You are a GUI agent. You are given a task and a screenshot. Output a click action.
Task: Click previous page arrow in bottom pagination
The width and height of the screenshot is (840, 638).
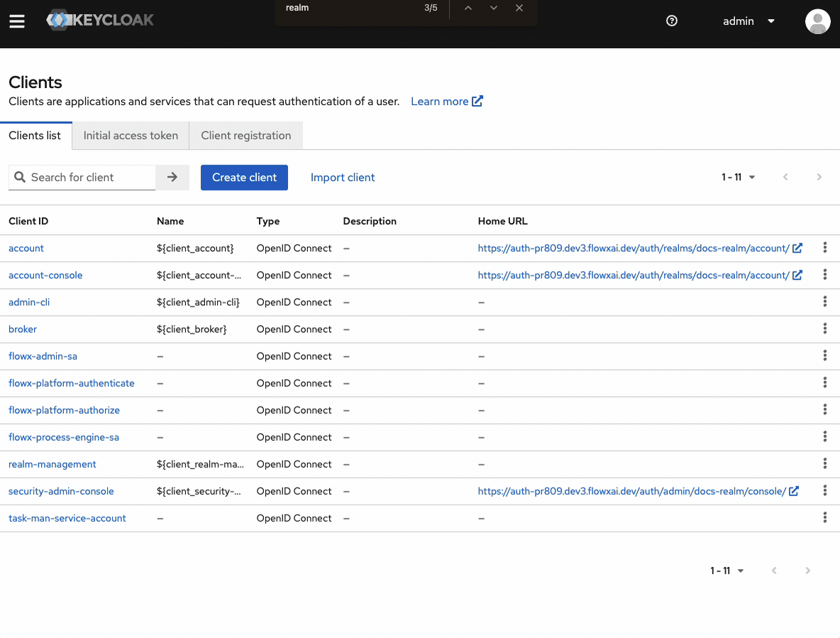[x=774, y=571]
